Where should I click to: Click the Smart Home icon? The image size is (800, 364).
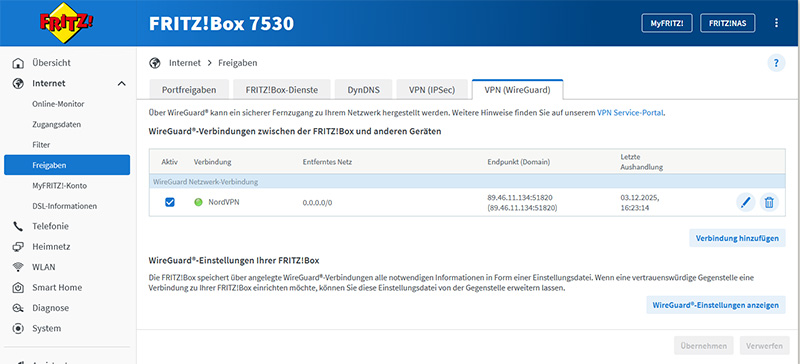click(18, 287)
